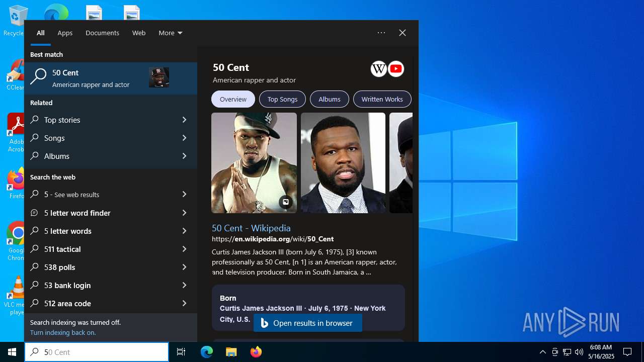Click the Windows Start button
644x362 pixels.
(12, 352)
